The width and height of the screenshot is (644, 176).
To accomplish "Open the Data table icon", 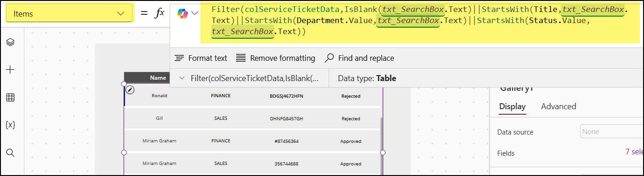I will point(10,97).
